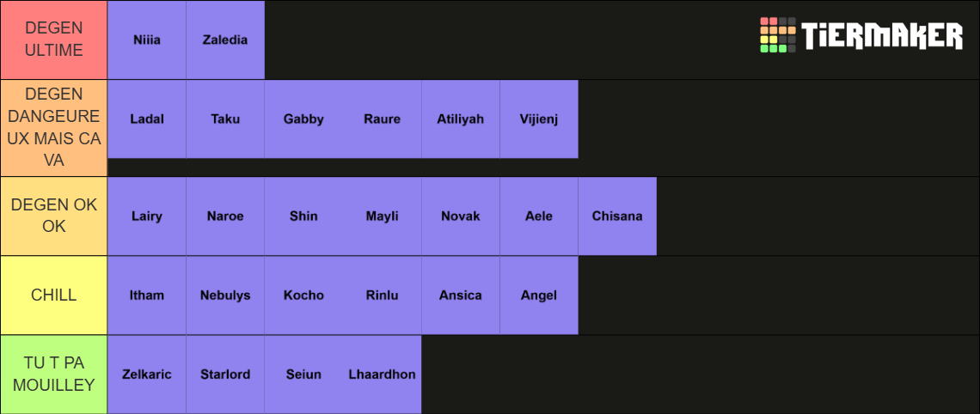Click the TierMaker wordmark text
Image resolution: width=980 pixels, height=414 pixels.
[x=883, y=35]
